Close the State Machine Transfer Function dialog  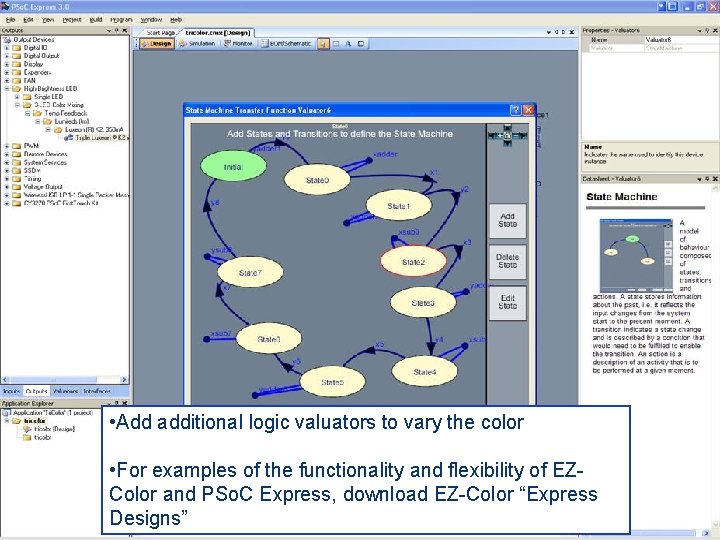click(529, 110)
